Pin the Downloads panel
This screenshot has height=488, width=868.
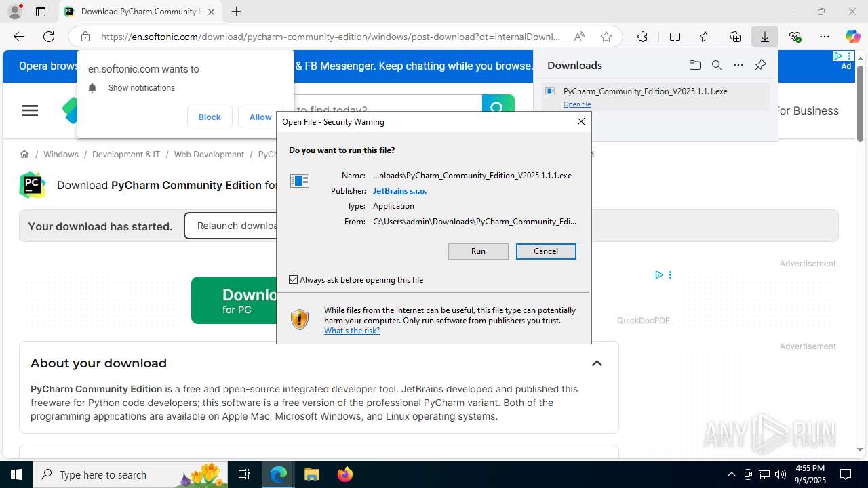760,65
